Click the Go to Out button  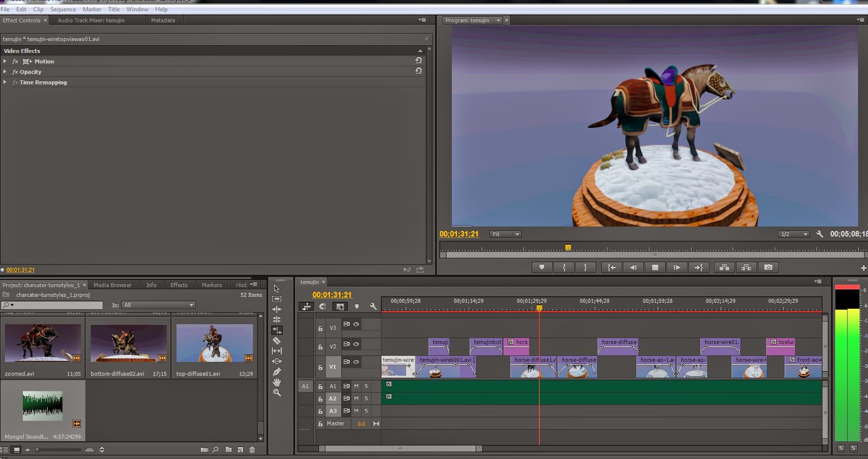699,267
